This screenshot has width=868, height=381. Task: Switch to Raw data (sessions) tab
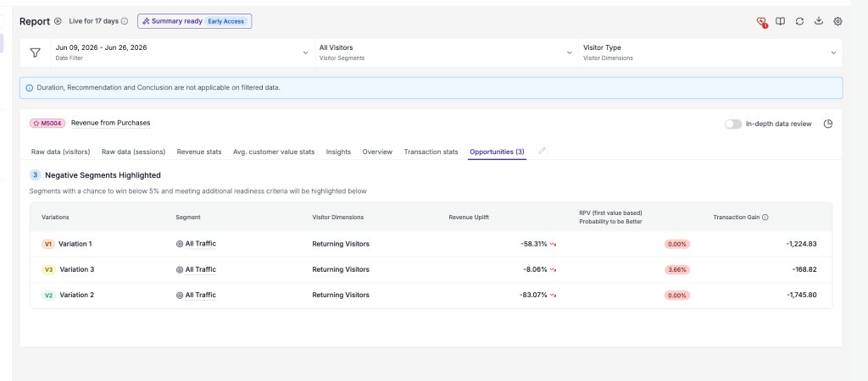click(x=133, y=152)
